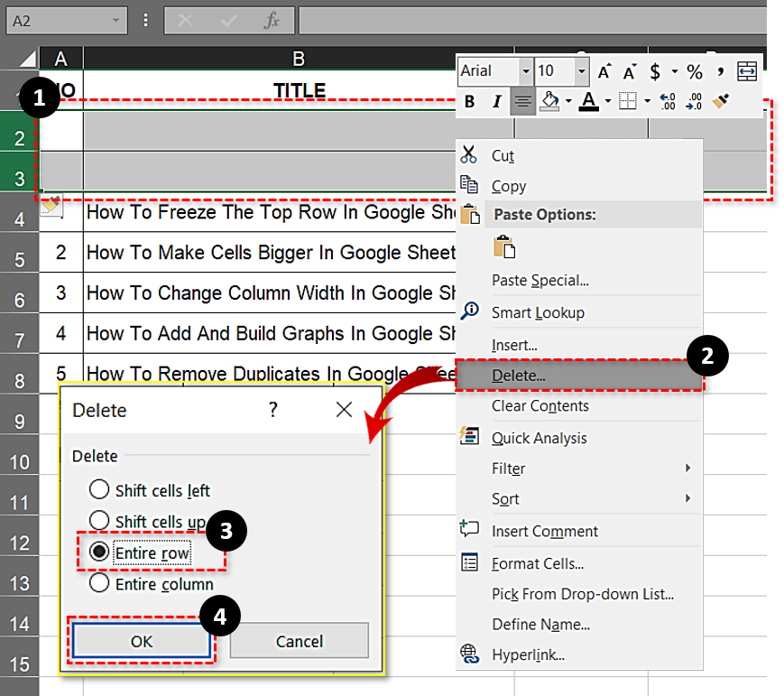Open the Fill Color dropdown arrow
The height and width of the screenshot is (696, 784).
tap(568, 101)
